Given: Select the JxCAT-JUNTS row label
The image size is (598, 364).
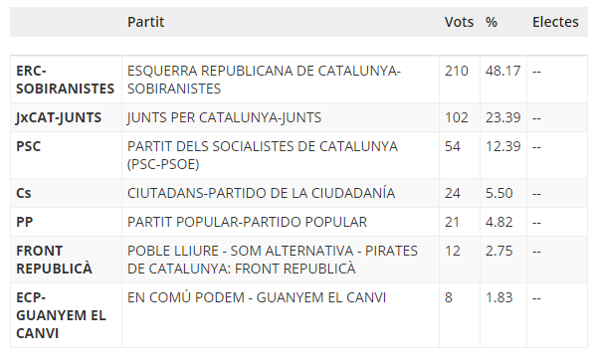Looking at the screenshot, I should [59, 117].
